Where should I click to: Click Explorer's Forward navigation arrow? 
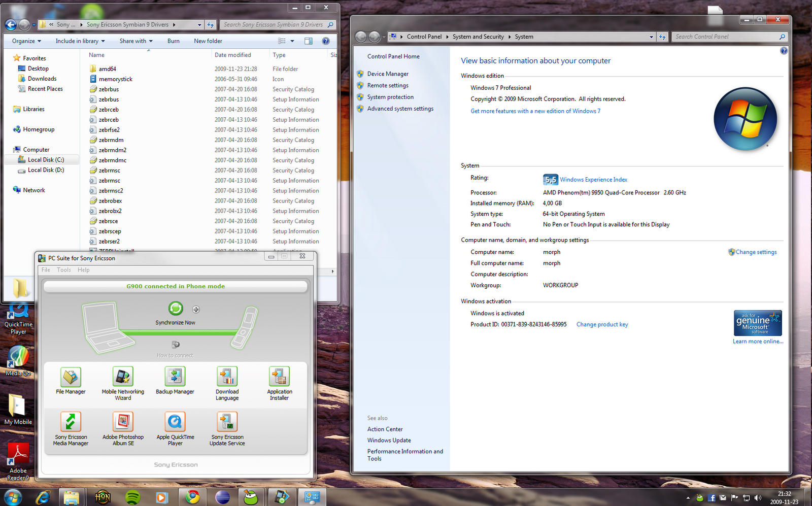24,24
